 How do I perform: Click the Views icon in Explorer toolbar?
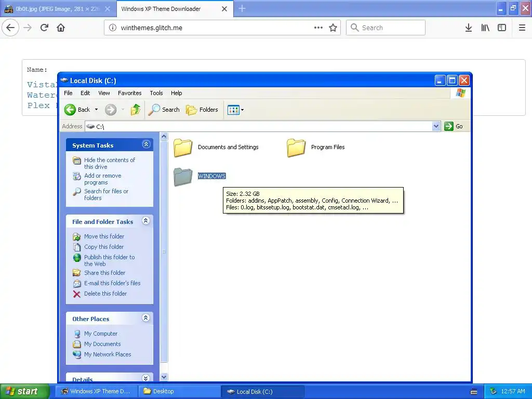coord(233,110)
